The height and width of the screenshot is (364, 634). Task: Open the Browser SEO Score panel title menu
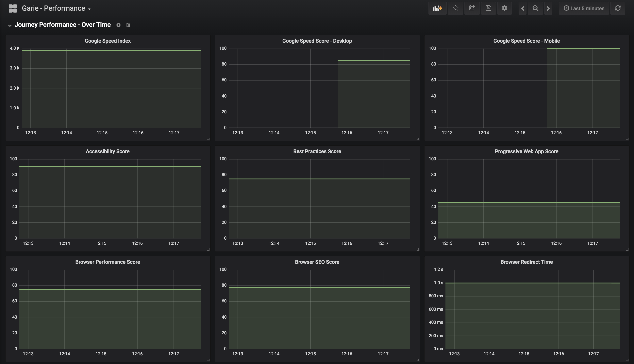click(317, 262)
